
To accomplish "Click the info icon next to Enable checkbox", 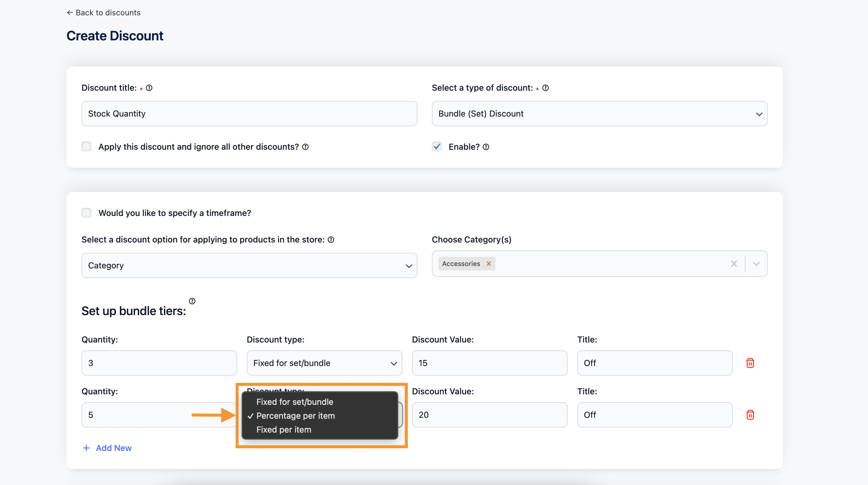I will click(486, 147).
